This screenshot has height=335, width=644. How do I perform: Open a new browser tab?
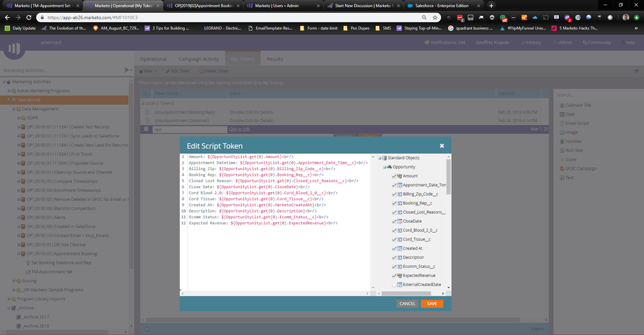tap(491, 5)
